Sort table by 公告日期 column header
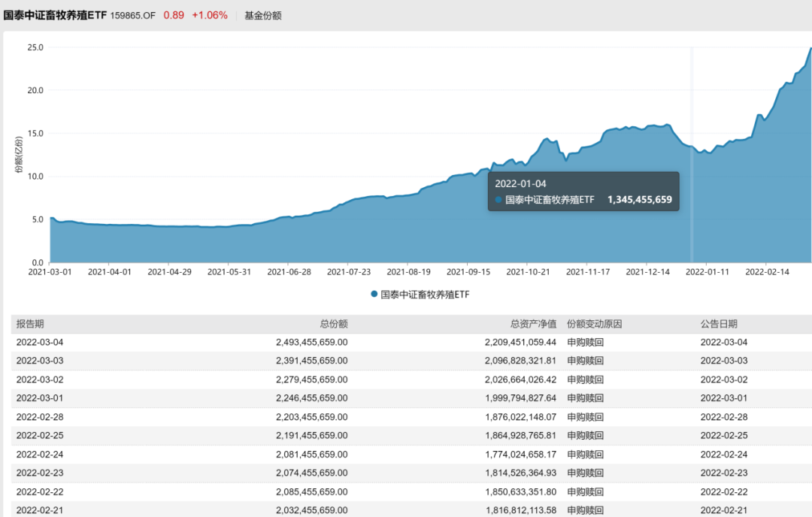This screenshot has width=812, height=517. click(719, 324)
